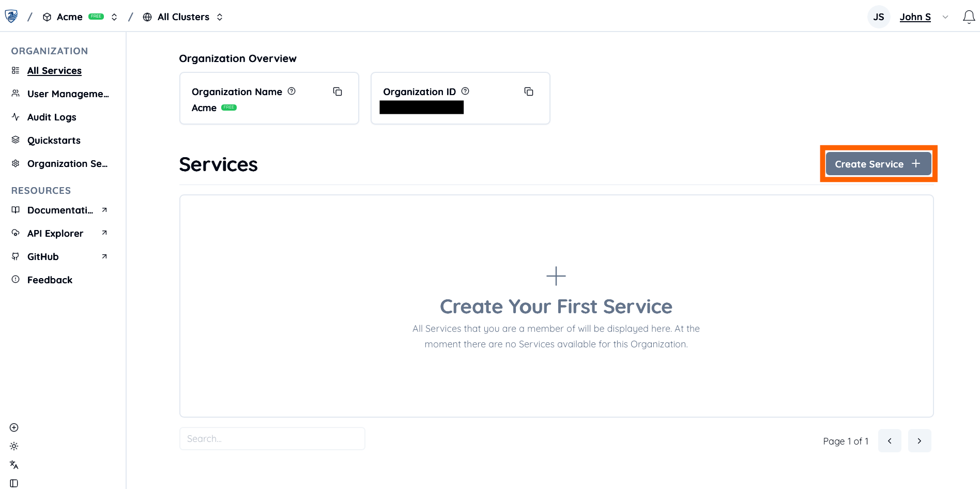This screenshot has height=489, width=980.
Task: Copy the Organization ID
Action: tap(529, 91)
